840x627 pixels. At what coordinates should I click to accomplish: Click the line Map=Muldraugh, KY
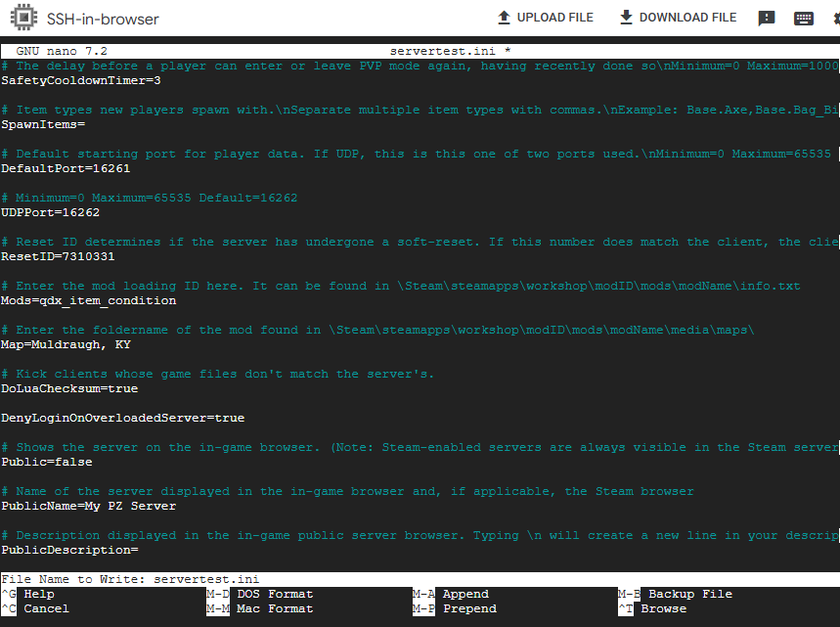66,344
